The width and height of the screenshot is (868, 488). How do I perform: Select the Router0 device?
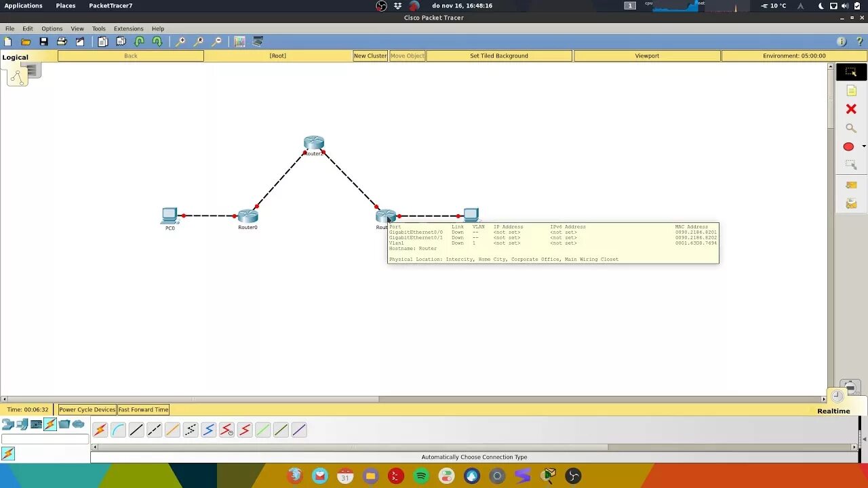(248, 216)
